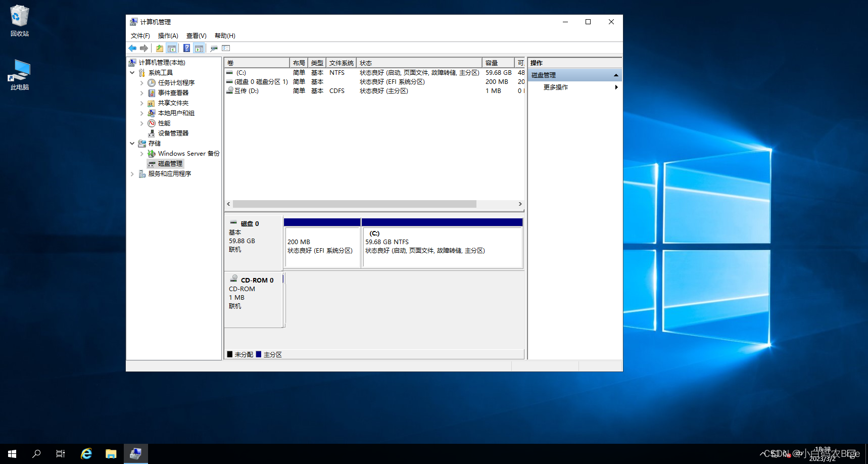Select 系统工具 wrench icon item

[x=142, y=73]
